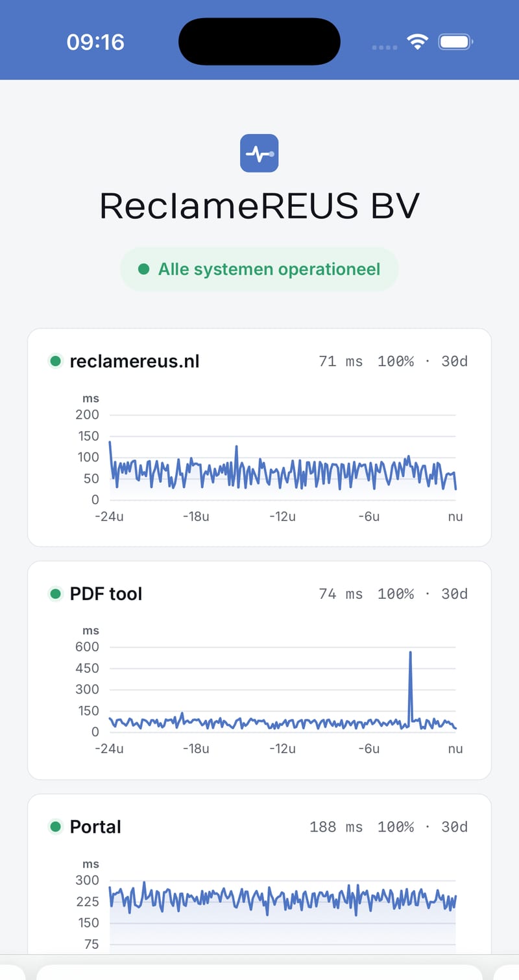This screenshot has width=519, height=980.
Task: Tap the cellular signal dots in status bar
Action: click(x=385, y=47)
